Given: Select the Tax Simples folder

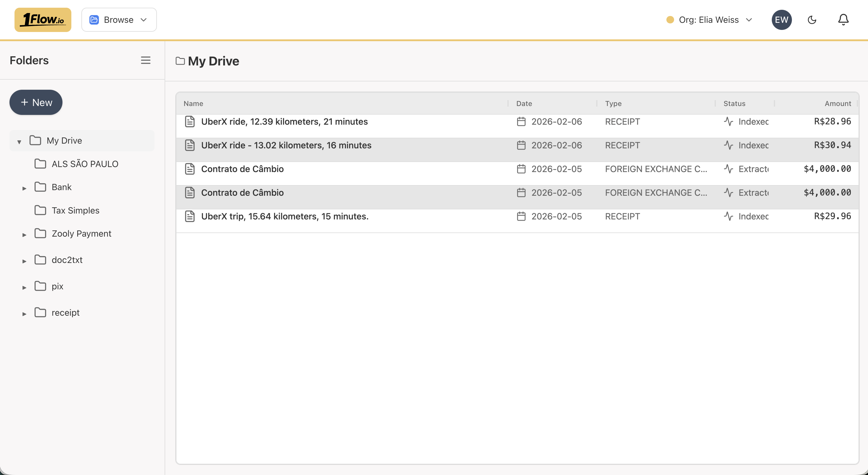Looking at the screenshot, I should tap(75, 210).
